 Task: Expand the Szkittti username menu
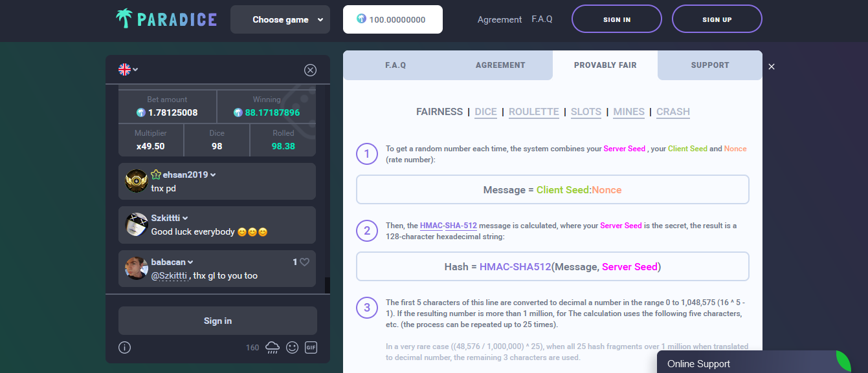[185, 218]
